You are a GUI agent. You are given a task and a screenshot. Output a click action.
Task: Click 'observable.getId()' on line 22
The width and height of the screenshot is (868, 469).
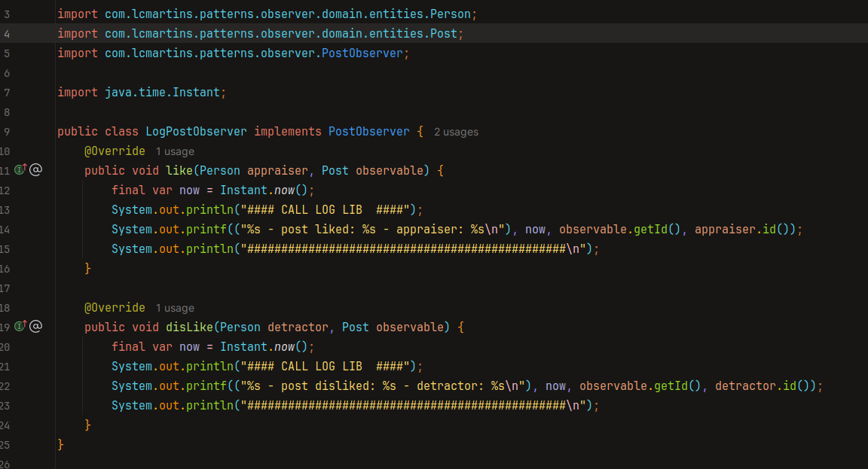(640, 385)
